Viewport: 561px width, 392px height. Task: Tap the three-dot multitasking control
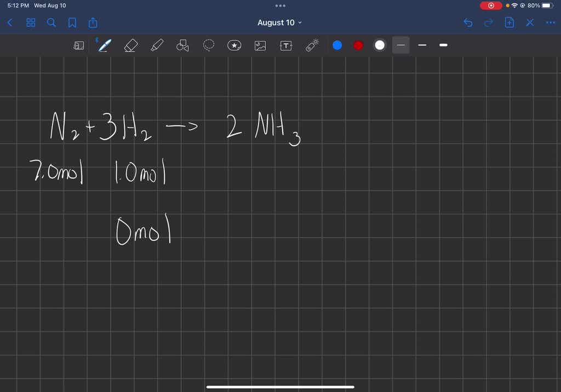280,5
